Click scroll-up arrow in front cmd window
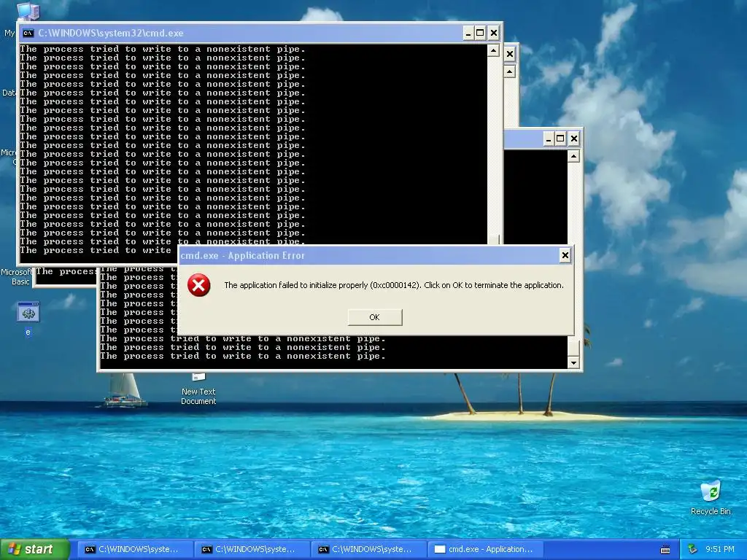Viewport: 747px width, 560px height. (494, 50)
